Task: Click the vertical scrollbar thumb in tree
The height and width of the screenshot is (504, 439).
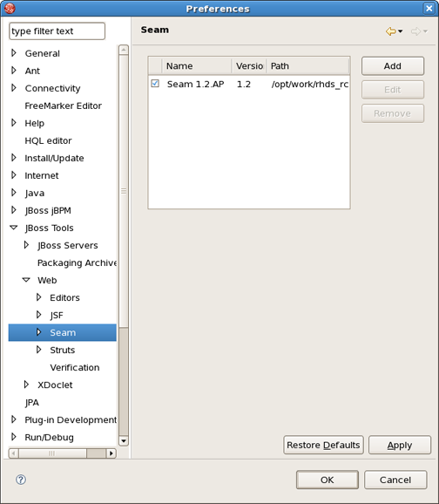Action: tap(124, 191)
